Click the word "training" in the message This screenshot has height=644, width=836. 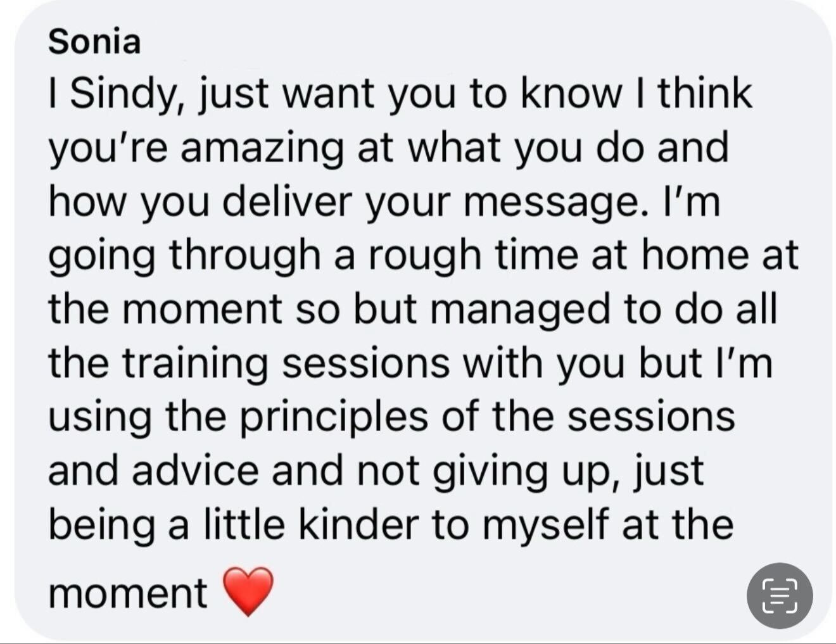194,365
